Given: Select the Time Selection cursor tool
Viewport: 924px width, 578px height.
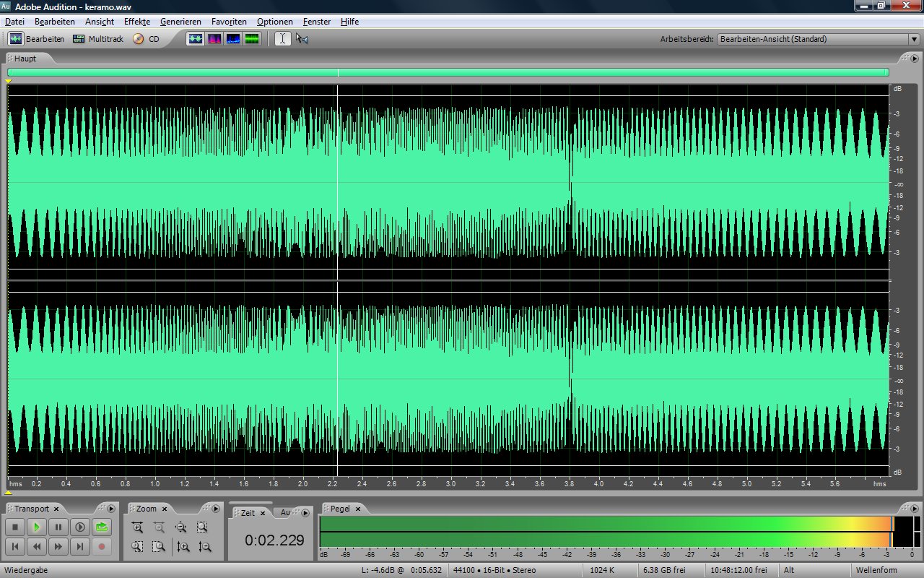Looking at the screenshot, I should [283, 39].
